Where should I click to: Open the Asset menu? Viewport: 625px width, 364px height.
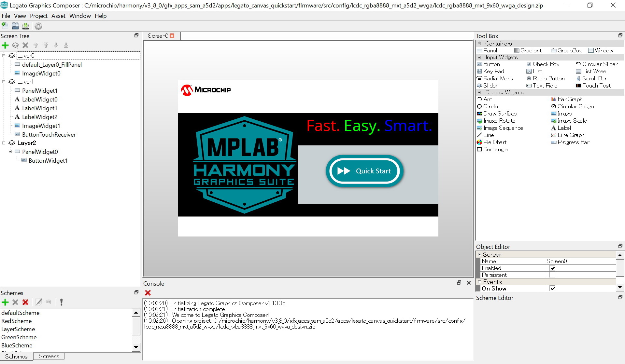(x=58, y=16)
